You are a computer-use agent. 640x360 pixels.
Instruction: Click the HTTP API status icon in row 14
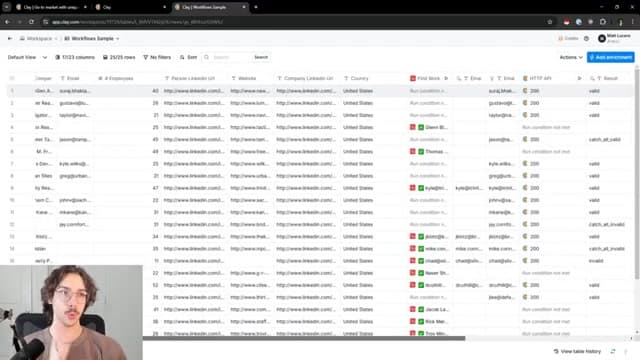[525, 249]
